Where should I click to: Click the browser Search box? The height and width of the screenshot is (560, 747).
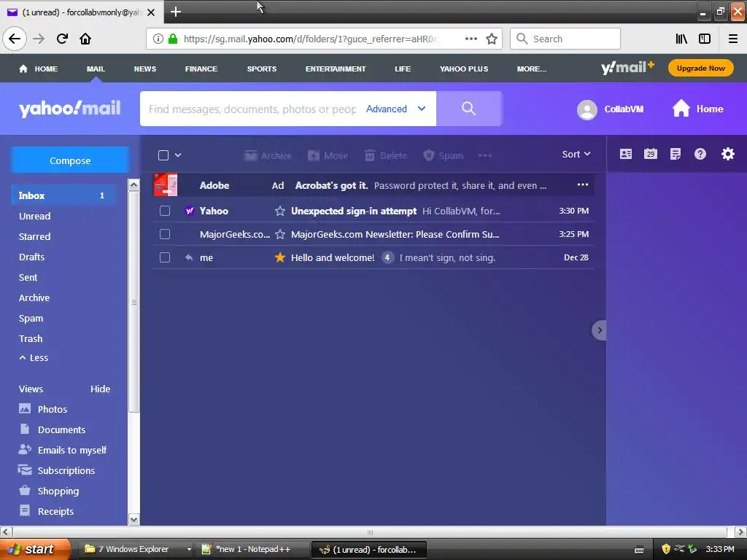click(x=565, y=39)
